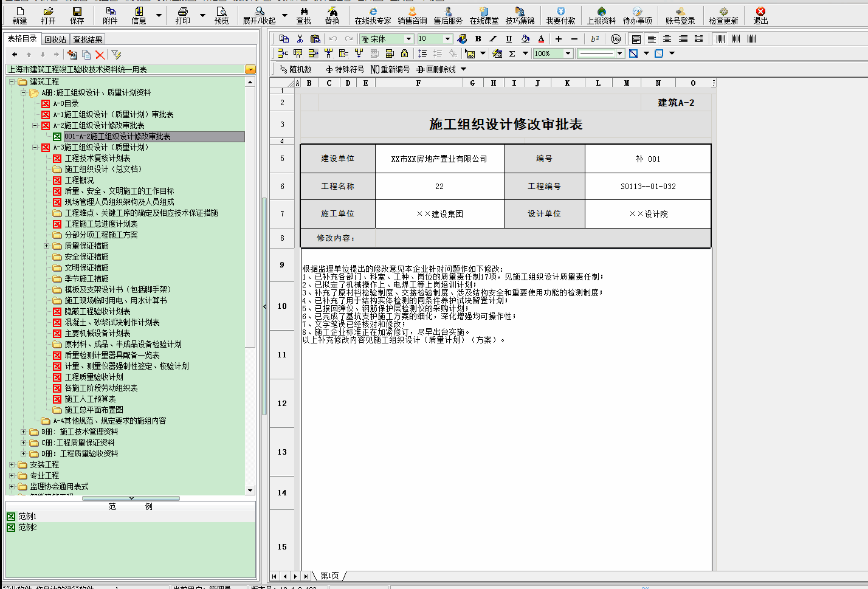This screenshot has height=589, width=868.
Task: Toggle underline formatting
Action: click(508, 38)
